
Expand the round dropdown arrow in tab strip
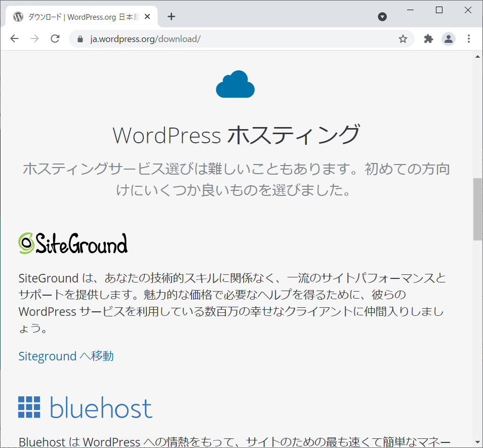383,17
